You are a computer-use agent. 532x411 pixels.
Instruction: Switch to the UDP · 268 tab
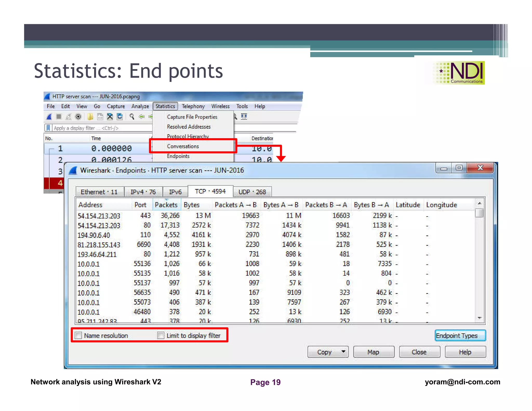click(x=252, y=192)
